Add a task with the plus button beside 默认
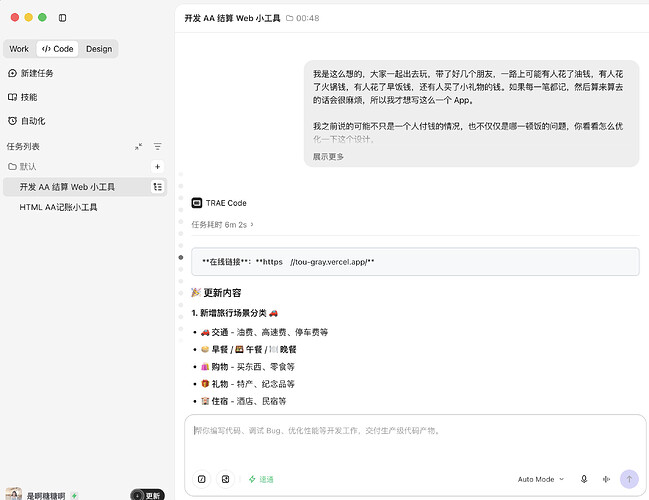This screenshot has width=649, height=500. [x=157, y=166]
